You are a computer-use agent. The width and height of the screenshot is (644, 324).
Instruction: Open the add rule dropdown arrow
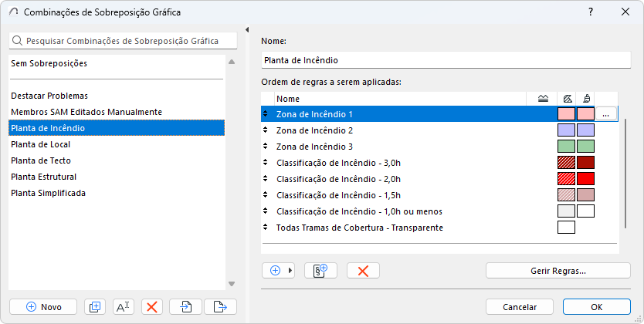pyautogui.click(x=291, y=271)
